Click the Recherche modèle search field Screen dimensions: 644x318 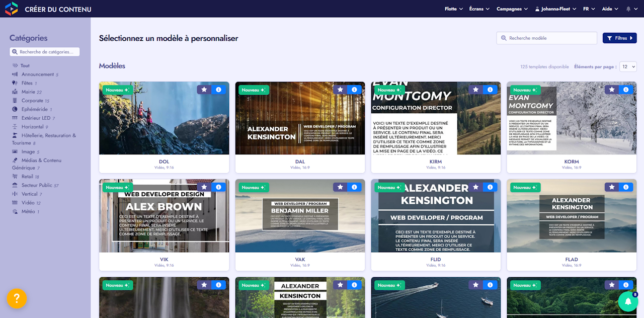click(547, 38)
